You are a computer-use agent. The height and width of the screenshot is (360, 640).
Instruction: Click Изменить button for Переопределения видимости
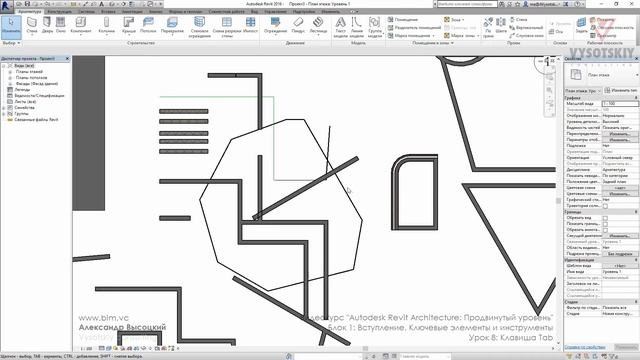tap(619, 134)
